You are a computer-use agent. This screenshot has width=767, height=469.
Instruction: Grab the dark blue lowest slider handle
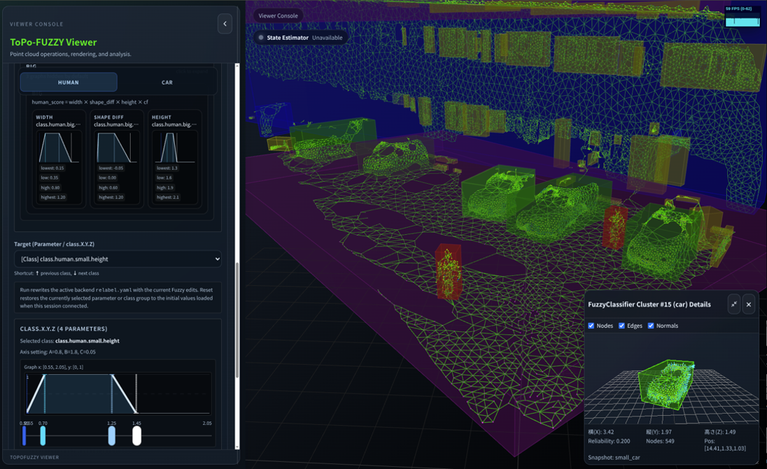(x=24, y=436)
